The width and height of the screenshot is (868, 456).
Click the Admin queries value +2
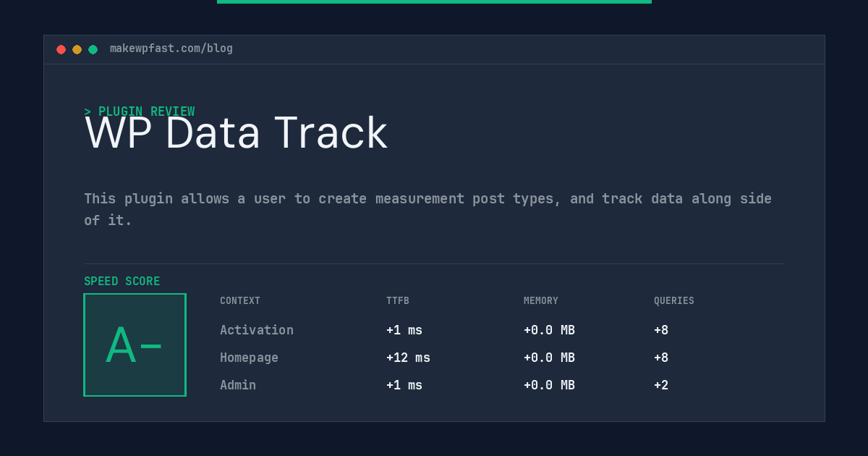[661, 385]
